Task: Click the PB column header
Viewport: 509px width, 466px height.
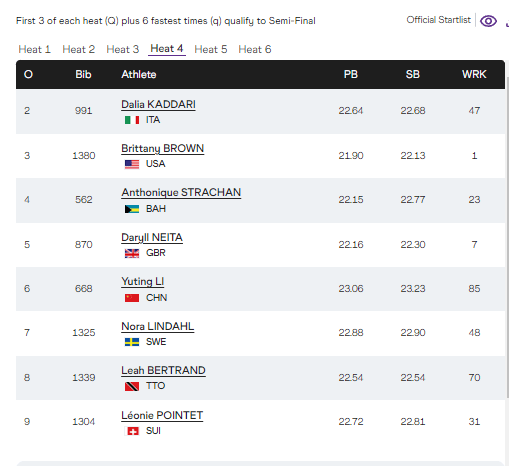Action: click(x=351, y=74)
